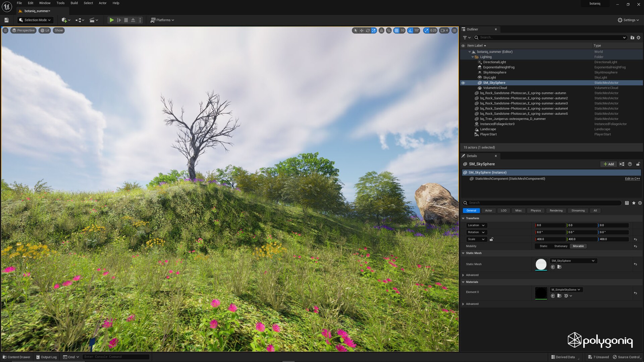Click the Add button in the Details panel

[608, 164]
